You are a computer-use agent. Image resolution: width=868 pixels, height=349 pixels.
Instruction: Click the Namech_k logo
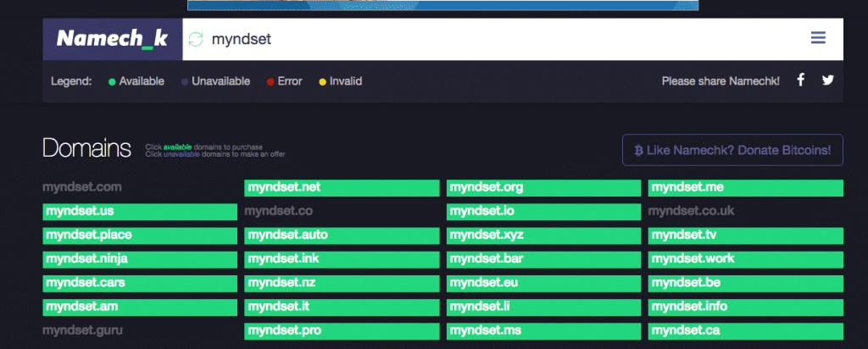pos(113,39)
